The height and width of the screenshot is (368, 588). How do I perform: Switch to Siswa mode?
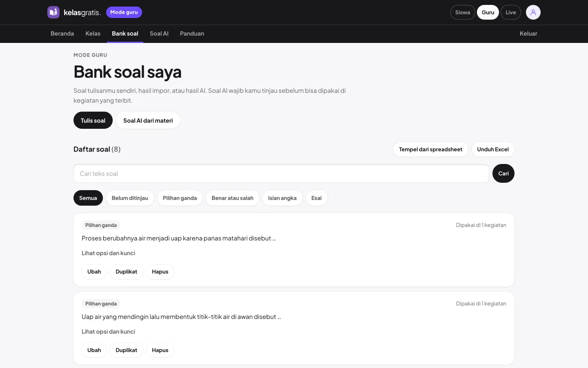pos(463,12)
